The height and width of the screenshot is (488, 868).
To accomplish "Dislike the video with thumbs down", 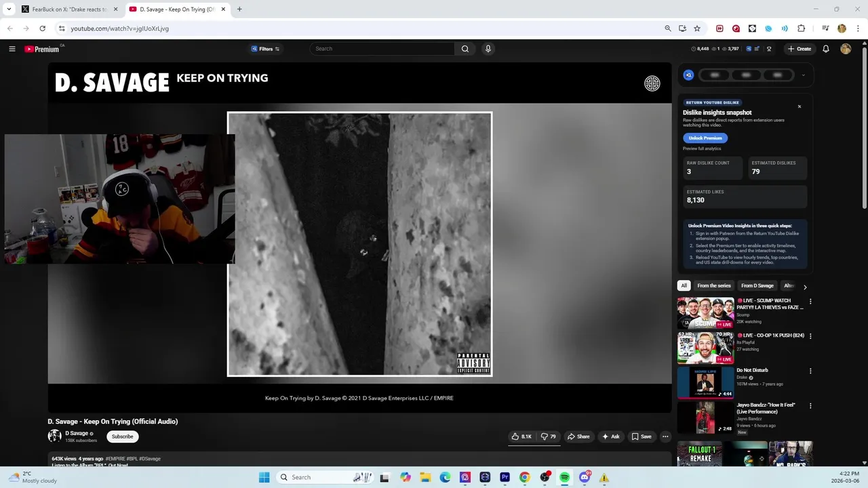I will coord(549,436).
